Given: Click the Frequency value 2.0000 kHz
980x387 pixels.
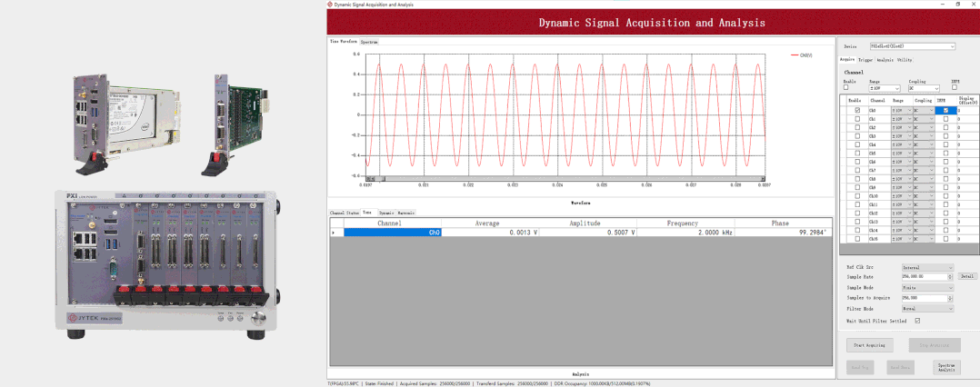Looking at the screenshot, I should pyautogui.click(x=685, y=233).
